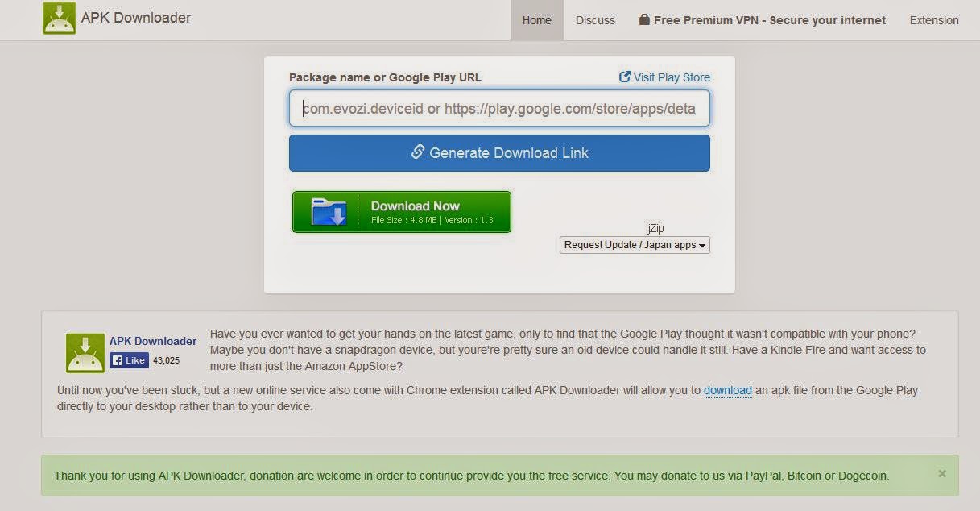
Task: Follow the blue download hyperlink in the paragraph
Action: coord(728,390)
